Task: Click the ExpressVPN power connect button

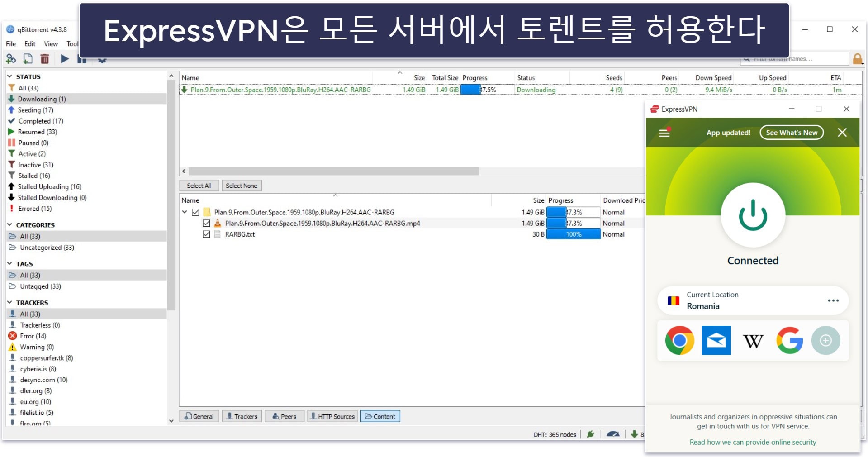Action: click(x=753, y=215)
